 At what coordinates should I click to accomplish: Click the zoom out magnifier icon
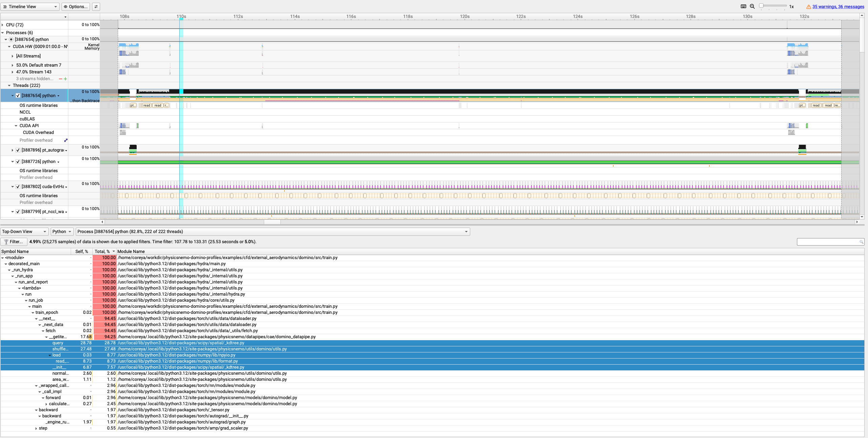click(x=752, y=6)
